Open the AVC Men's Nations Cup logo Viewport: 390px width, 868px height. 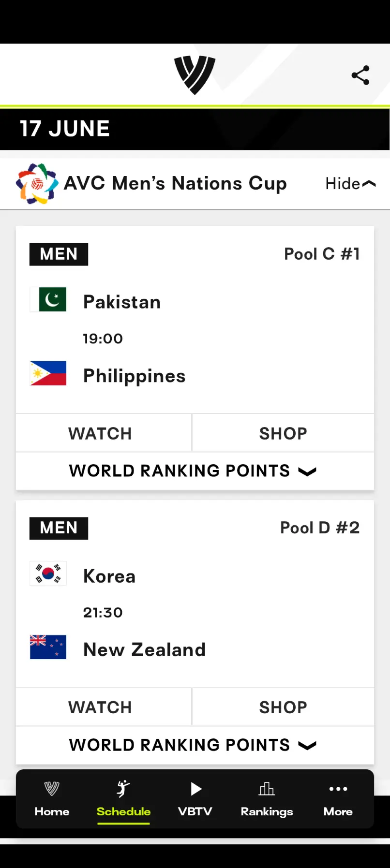tap(37, 184)
